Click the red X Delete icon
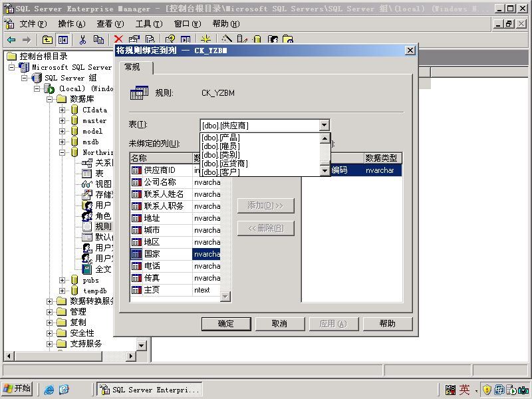 click(118, 39)
